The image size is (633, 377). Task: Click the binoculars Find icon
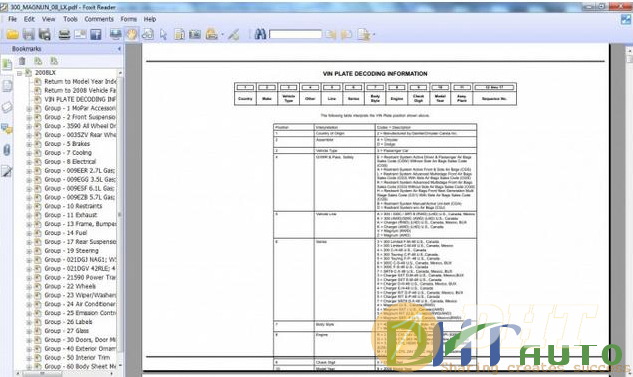pyautogui.click(x=260, y=34)
